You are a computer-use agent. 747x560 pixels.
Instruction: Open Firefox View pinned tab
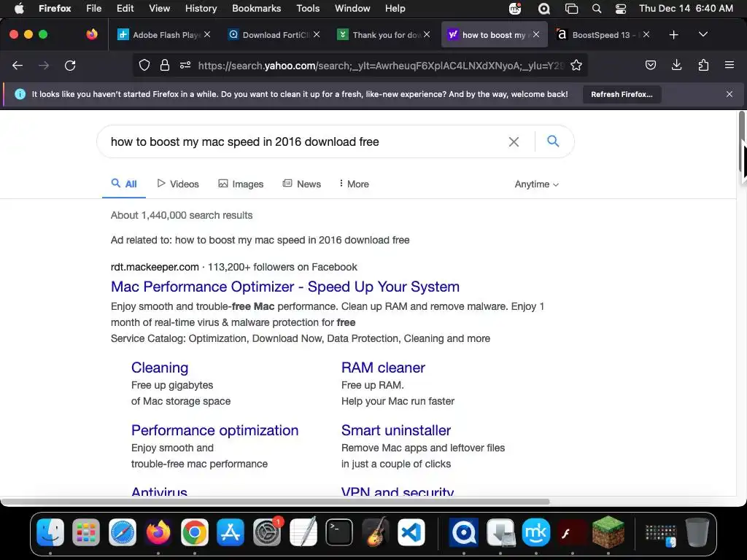coord(92,34)
